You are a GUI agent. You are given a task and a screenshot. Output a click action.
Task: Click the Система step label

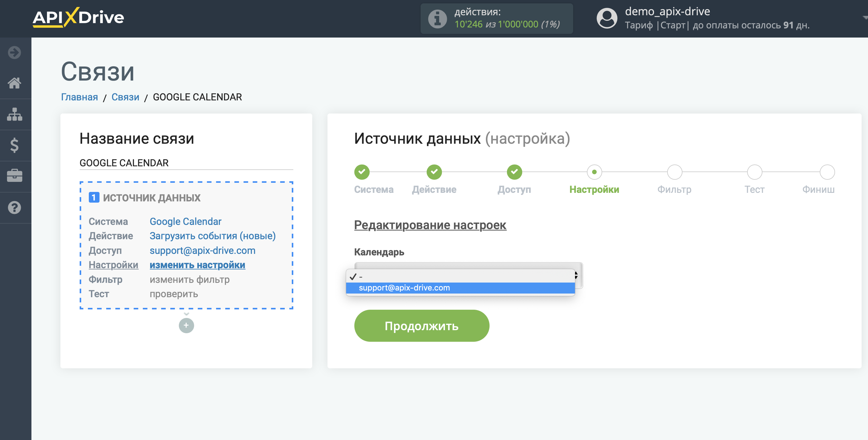[374, 189]
